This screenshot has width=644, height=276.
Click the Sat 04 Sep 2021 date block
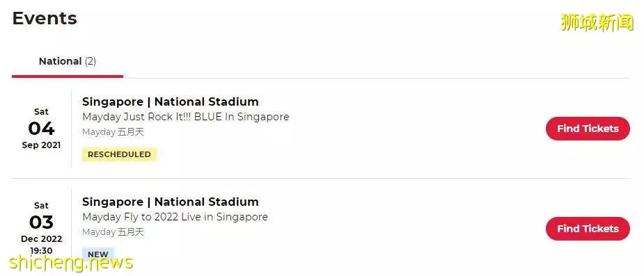click(41, 129)
